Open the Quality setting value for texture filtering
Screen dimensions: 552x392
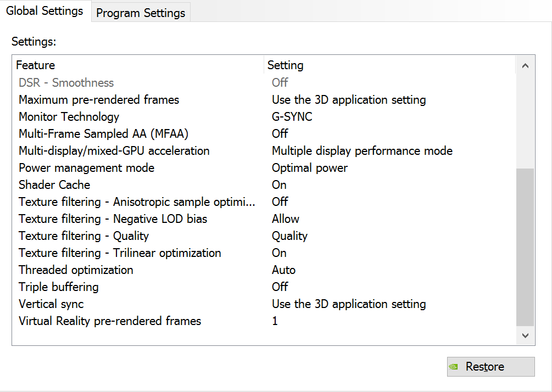(x=289, y=236)
